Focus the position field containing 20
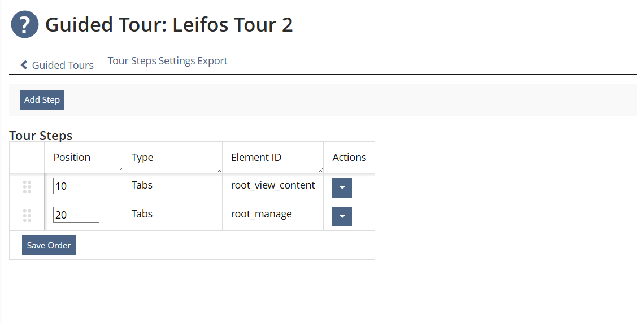 [x=76, y=215]
